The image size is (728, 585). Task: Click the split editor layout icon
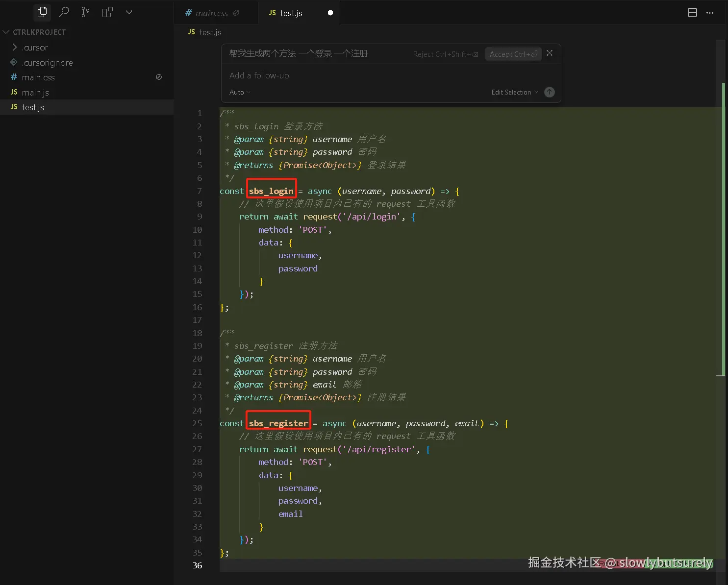click(692, 13)
